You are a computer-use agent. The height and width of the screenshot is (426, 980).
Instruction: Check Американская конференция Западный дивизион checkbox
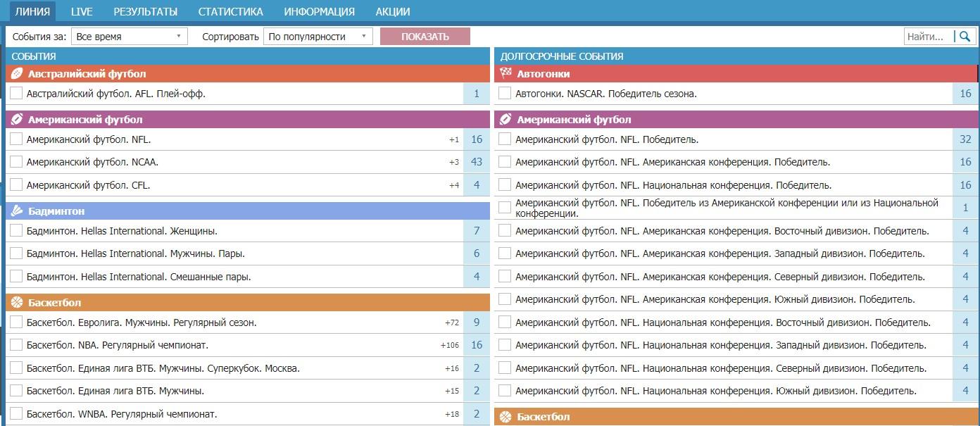[x=505, y=253]
